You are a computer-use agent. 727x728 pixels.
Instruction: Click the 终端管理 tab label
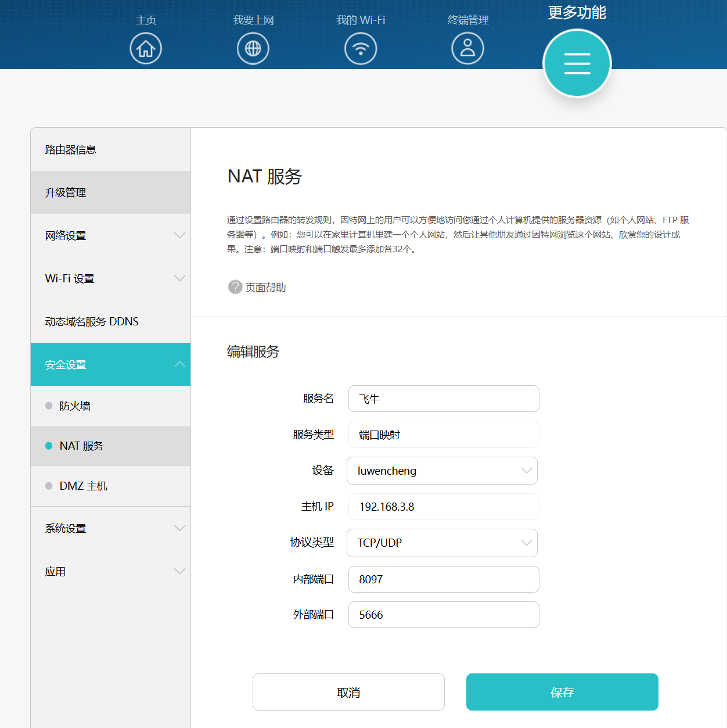[x=468, y=20]
